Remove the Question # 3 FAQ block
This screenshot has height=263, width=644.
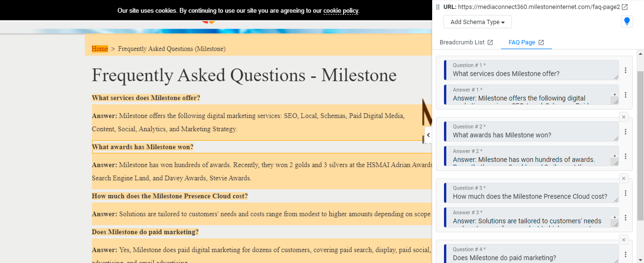coord(624,178)
